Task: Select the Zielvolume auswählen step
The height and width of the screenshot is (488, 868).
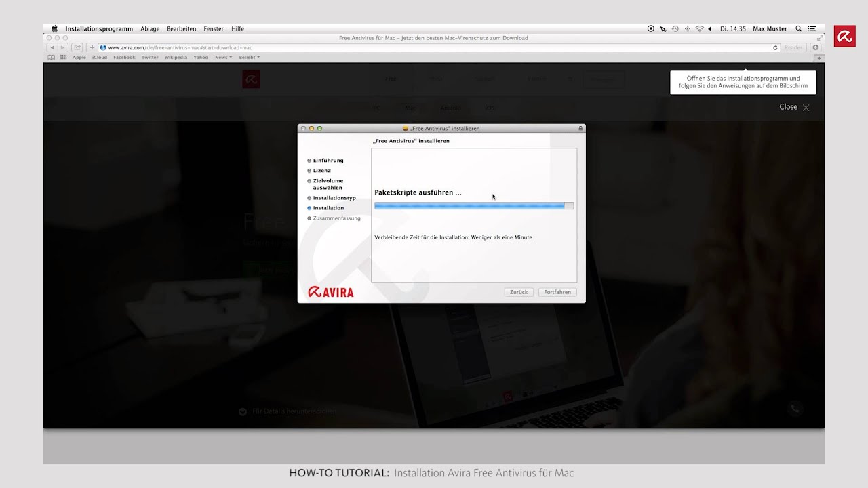Action: pyautogui.click(x=328, y=184)
